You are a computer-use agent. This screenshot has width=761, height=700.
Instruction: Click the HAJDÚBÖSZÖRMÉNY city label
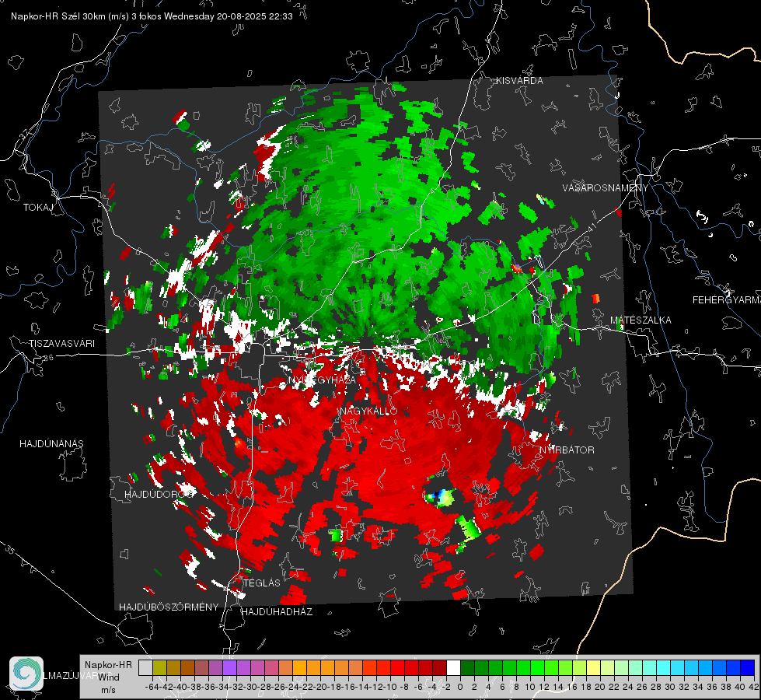[169, 607]
